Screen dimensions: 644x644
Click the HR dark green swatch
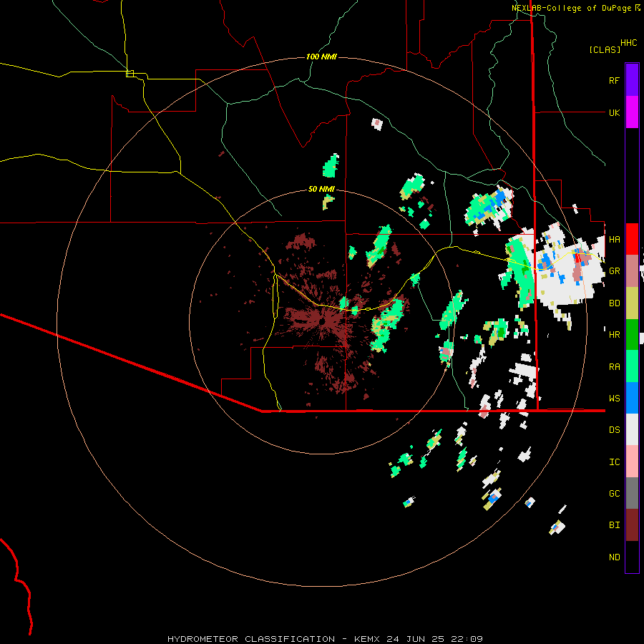click(632, 335)
